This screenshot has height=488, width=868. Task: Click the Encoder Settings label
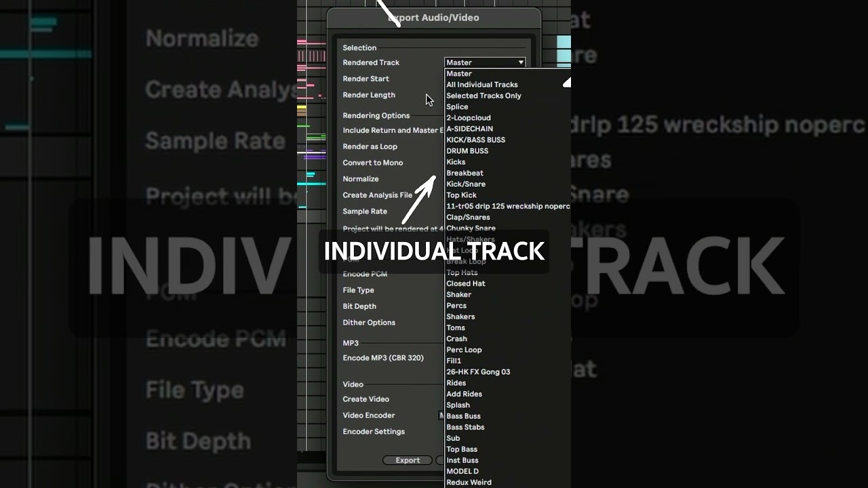click(374, 432)
